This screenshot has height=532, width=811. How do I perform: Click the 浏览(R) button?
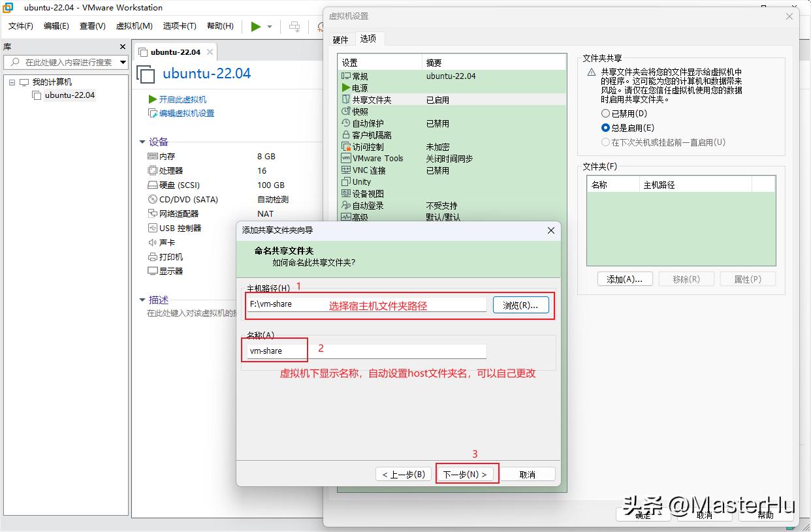click(520, 304)
